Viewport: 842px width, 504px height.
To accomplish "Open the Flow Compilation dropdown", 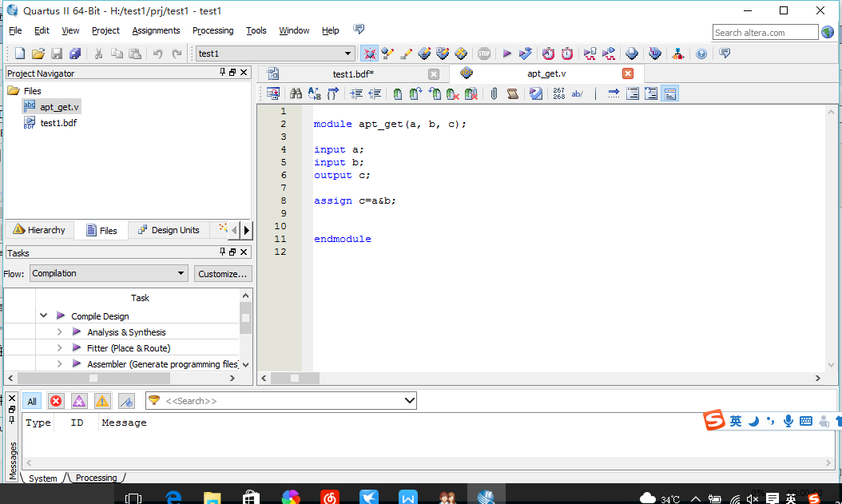I will pyautogui.click(x=109, y=273).
